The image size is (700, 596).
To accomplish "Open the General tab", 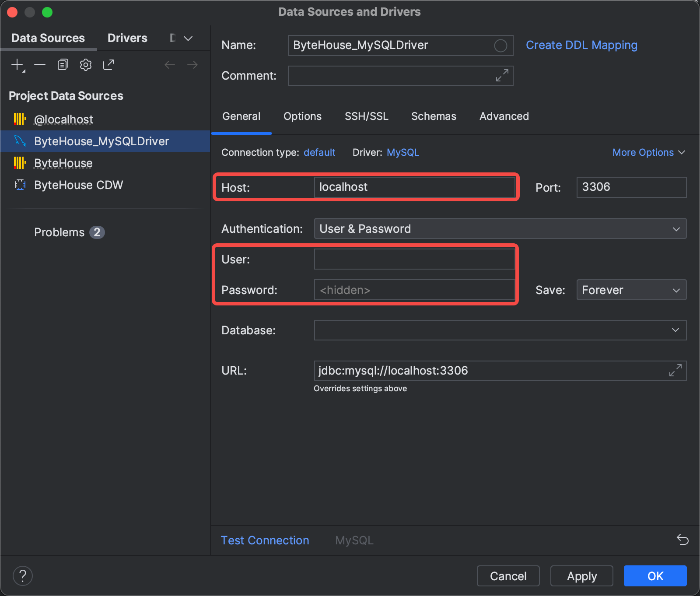I will [241, 116].
